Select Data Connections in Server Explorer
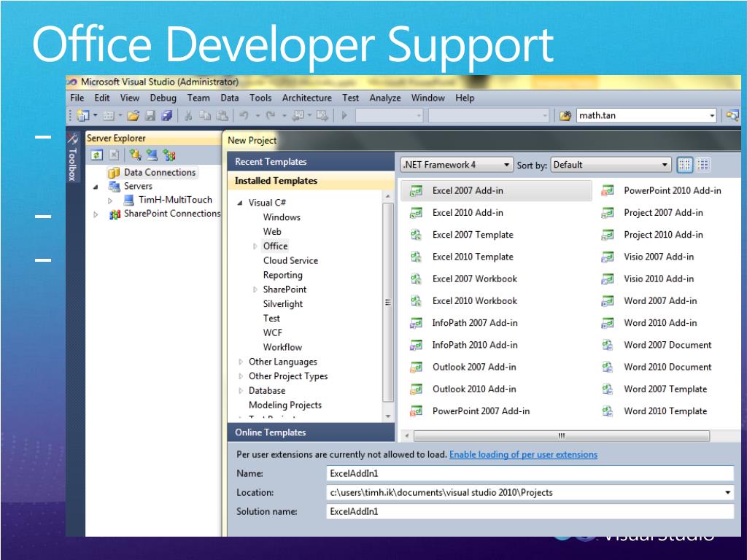Screen dimensions: 747x560 click(x=160, y=172)
